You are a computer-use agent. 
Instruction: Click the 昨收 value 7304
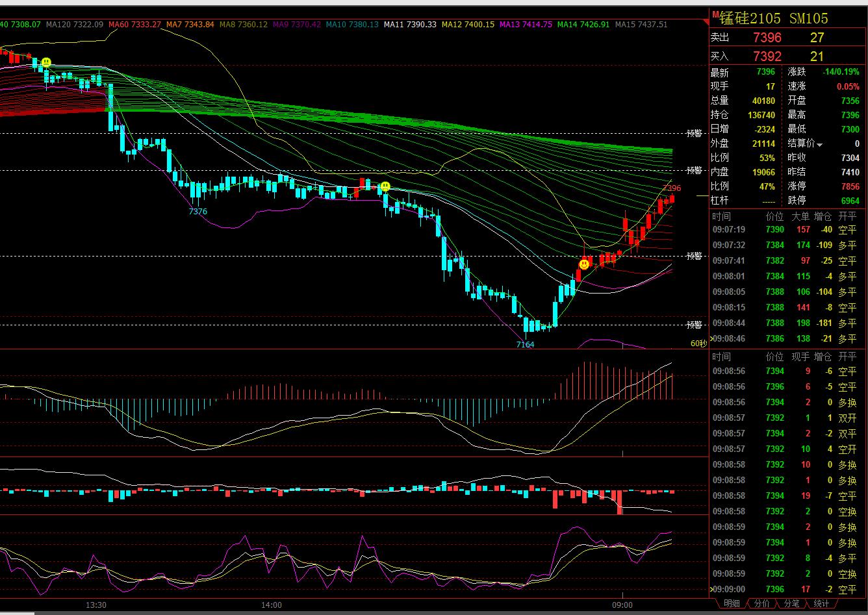[850, 158]
